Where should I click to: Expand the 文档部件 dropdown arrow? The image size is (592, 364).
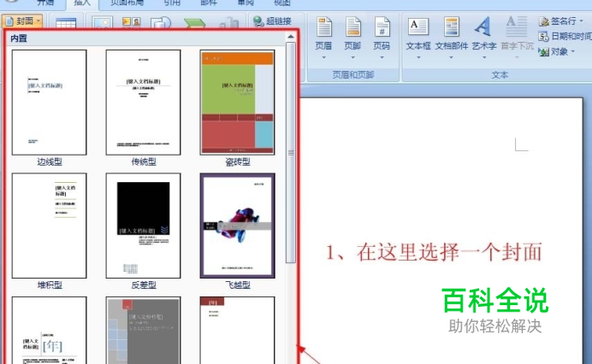tap(451, 58)
